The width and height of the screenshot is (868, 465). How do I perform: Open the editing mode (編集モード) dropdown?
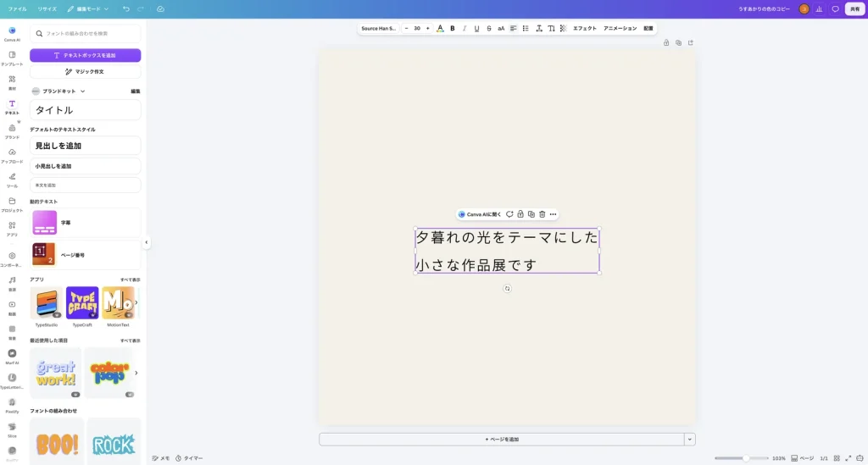point(88,8)
